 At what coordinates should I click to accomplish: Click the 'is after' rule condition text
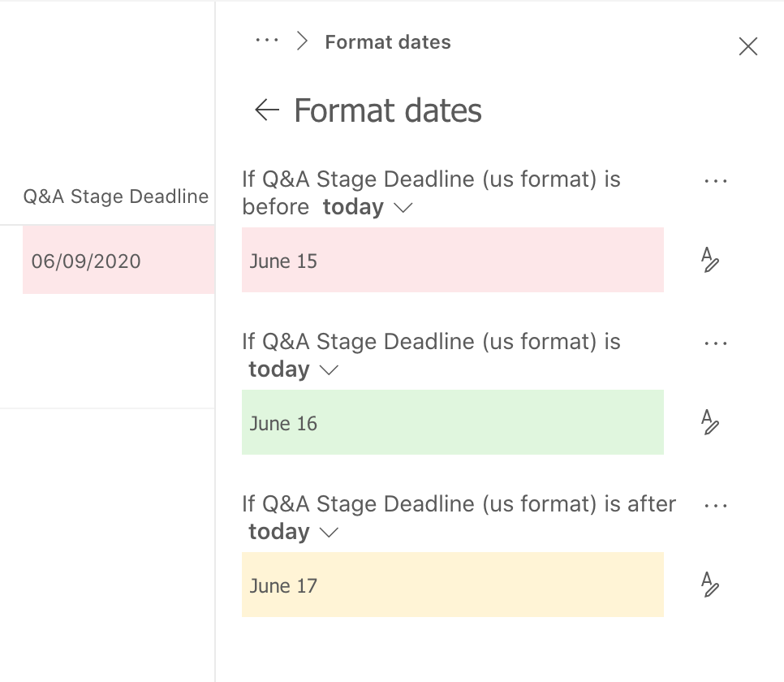(459, 504)
